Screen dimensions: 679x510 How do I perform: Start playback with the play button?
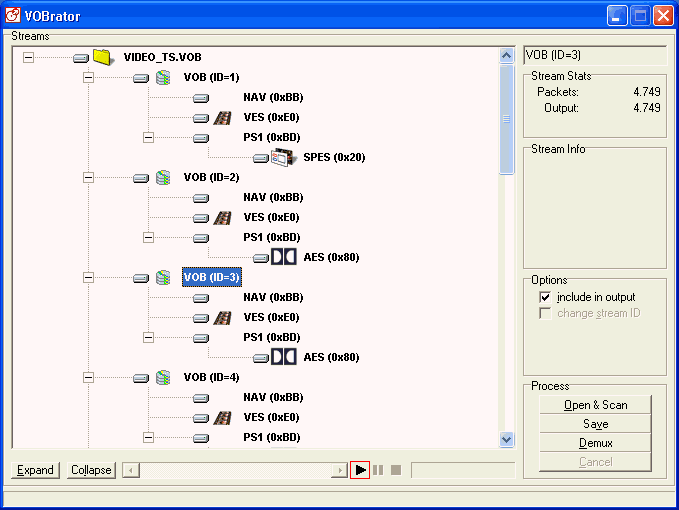pos(360,470)
